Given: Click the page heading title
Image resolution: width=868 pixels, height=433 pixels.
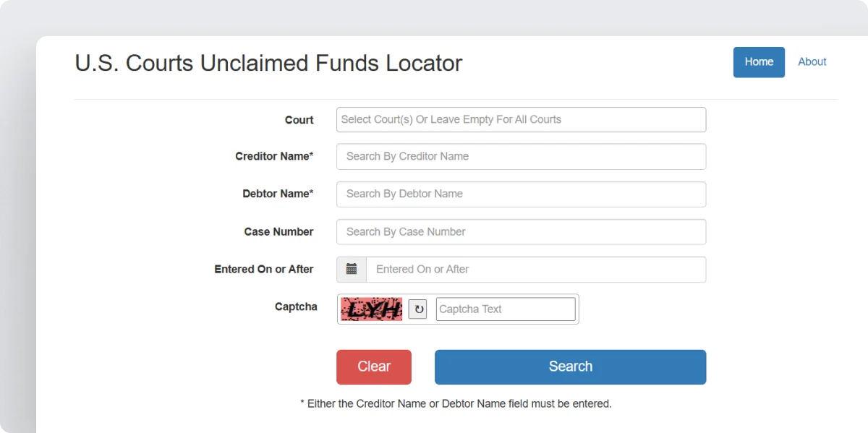Looking at the screenshot, I should coord(268,63).
